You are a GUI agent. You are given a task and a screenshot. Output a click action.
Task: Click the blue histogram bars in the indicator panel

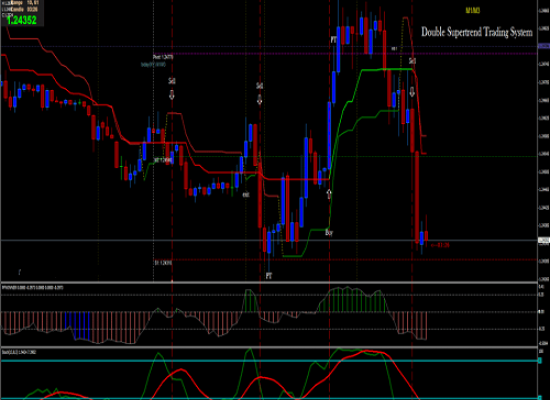[78, 326]
